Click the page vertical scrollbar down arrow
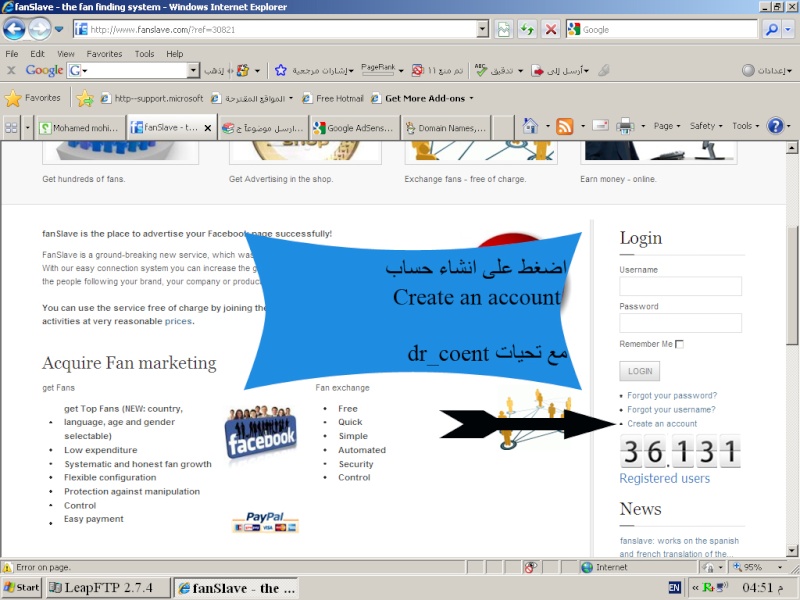 coord(791,551)
